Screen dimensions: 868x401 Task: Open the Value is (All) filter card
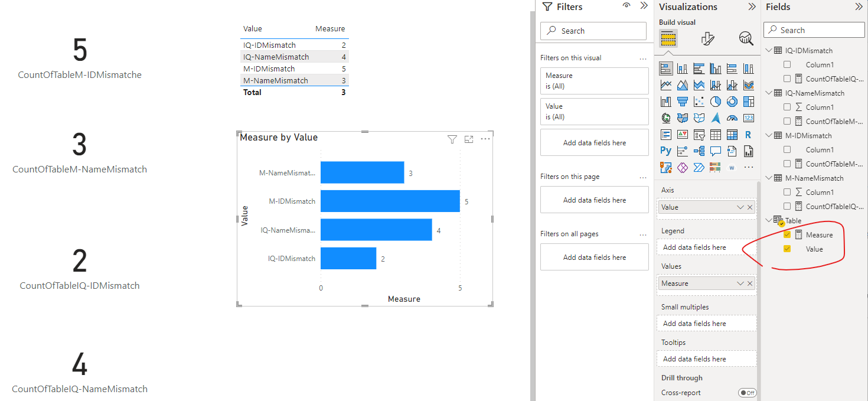(x=595, y=112)
